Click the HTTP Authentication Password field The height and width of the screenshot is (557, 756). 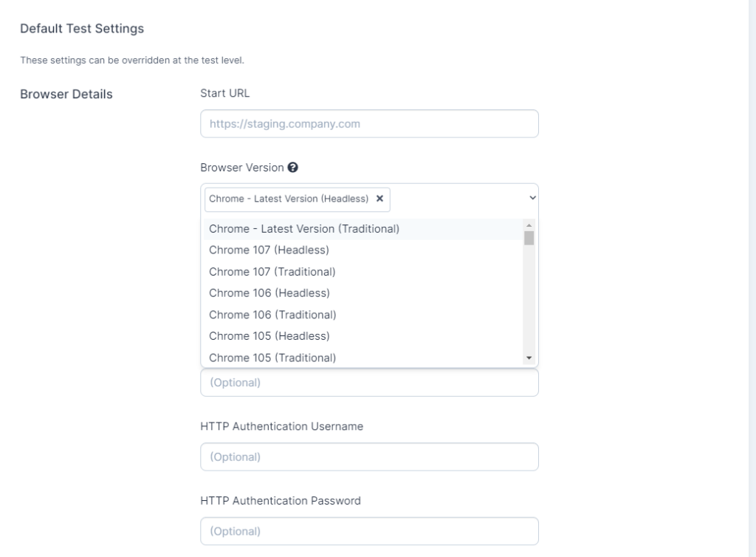pyautogui.click(x=369, y=530)
